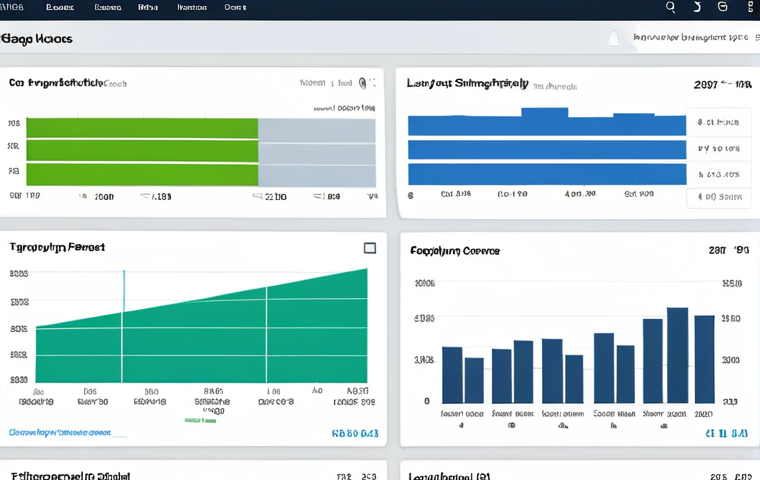This screenshot has height=480, width=760.
Task: Click the round settings icon in first chart card
Action: [362, 83]
